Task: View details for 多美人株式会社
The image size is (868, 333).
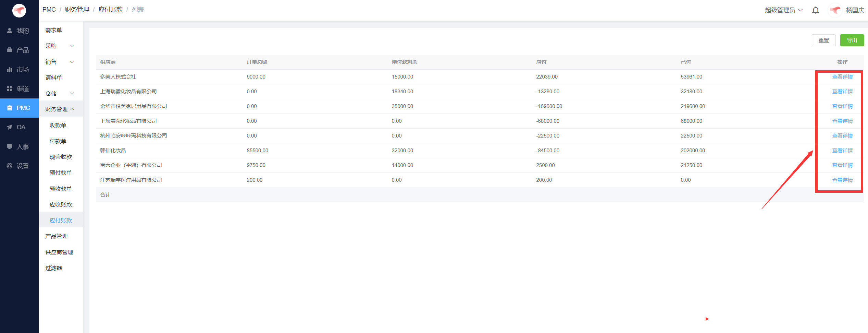Action: (842, 77)
